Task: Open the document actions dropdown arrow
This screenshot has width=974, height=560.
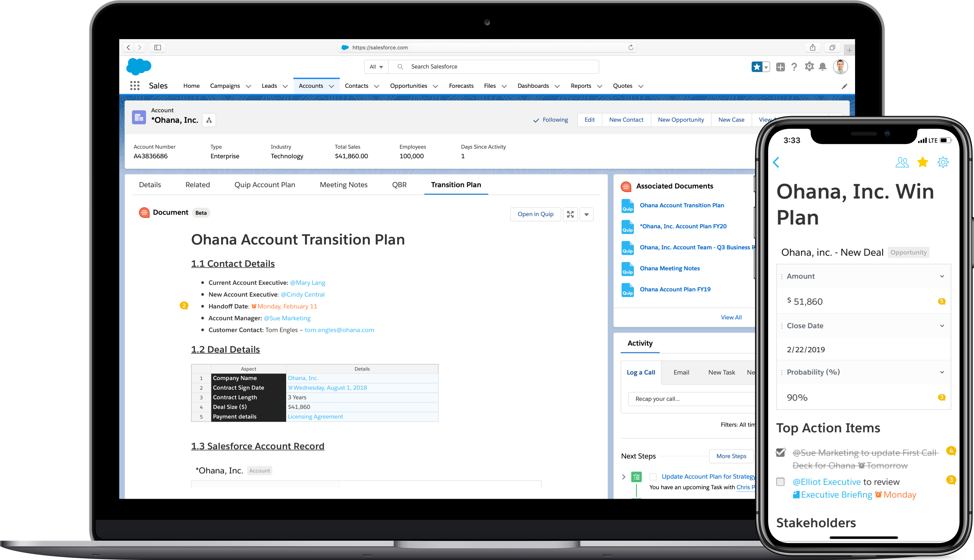Action: (x=586, y=214)
